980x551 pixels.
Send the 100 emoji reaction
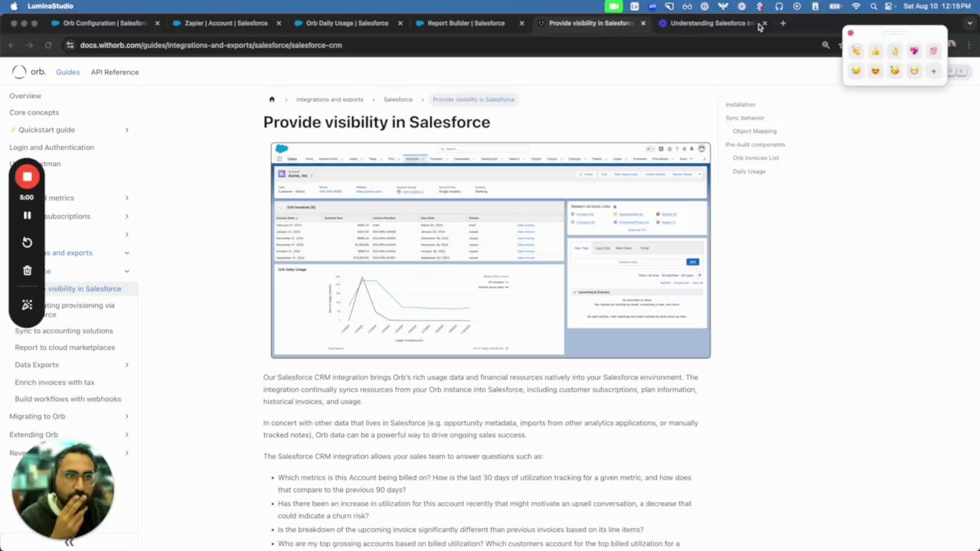coord(933,51)
